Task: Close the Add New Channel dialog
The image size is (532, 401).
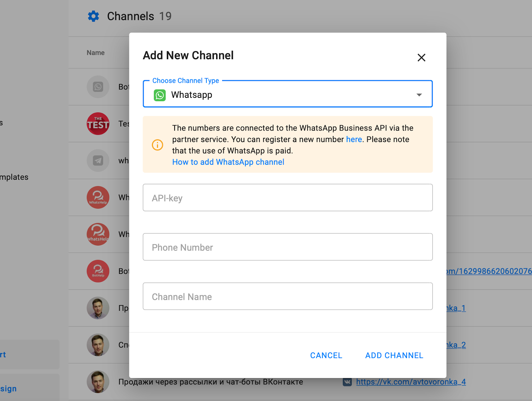Action: click(421, 58)
